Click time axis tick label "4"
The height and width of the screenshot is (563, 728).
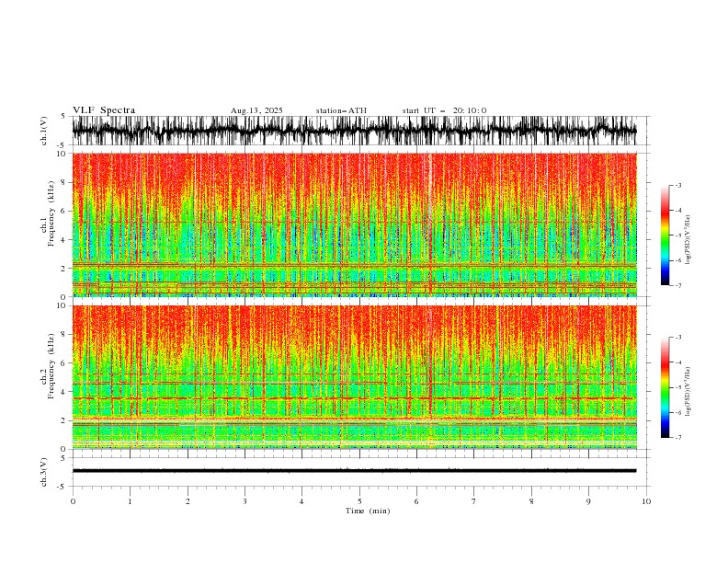click(301, 501)
